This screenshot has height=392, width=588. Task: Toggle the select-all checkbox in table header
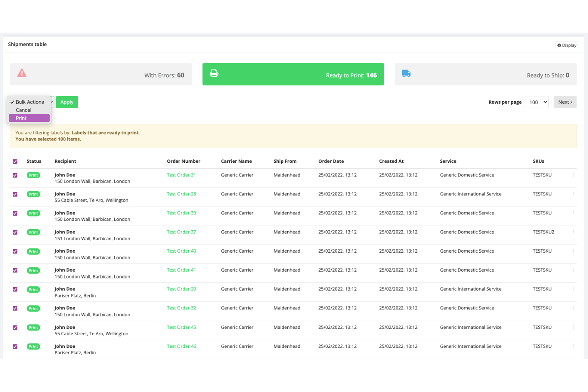coord(15,162)
